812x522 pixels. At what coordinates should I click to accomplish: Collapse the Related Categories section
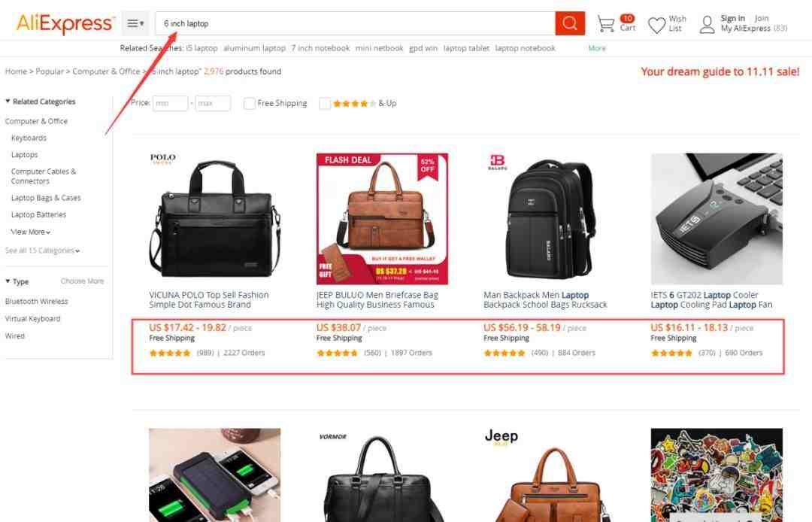pos(41,102)
